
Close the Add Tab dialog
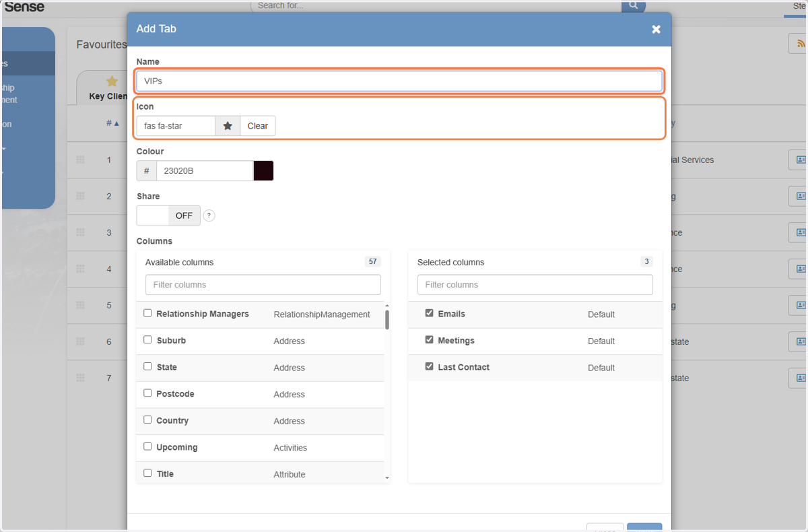pos(656,29)
